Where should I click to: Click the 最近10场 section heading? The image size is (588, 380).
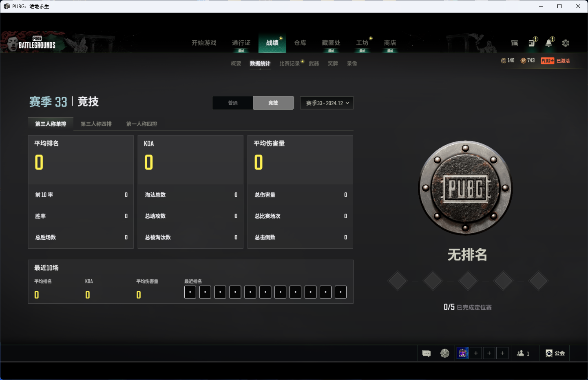tap(46, 268)
